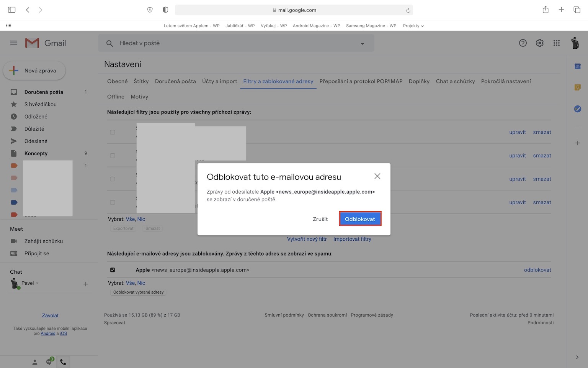Click Vytvořit nový filtr link
Image resolution: width=588 pixels, height=368 pixels.
coord(307,239)
